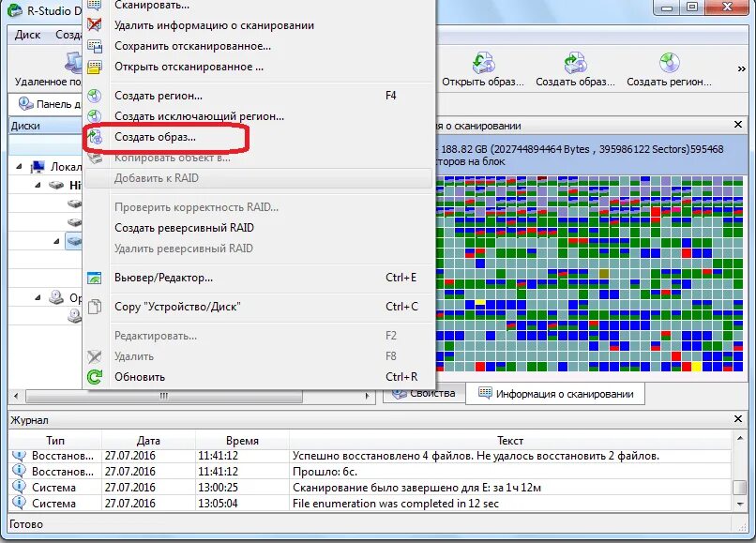The height and width of the screenshot is (543, 756).
Task: Select log row "Сканирование было завершено для E:"
Action: click(x=370, y=488)
